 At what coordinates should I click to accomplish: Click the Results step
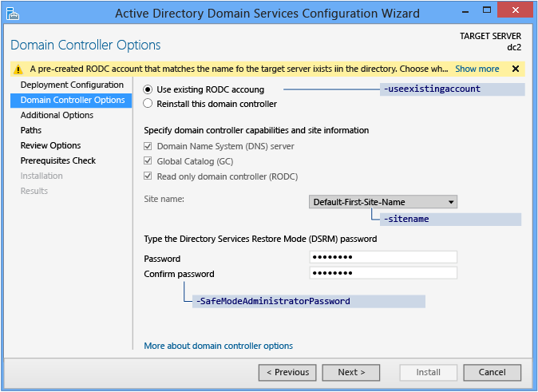tap(34, 191)
